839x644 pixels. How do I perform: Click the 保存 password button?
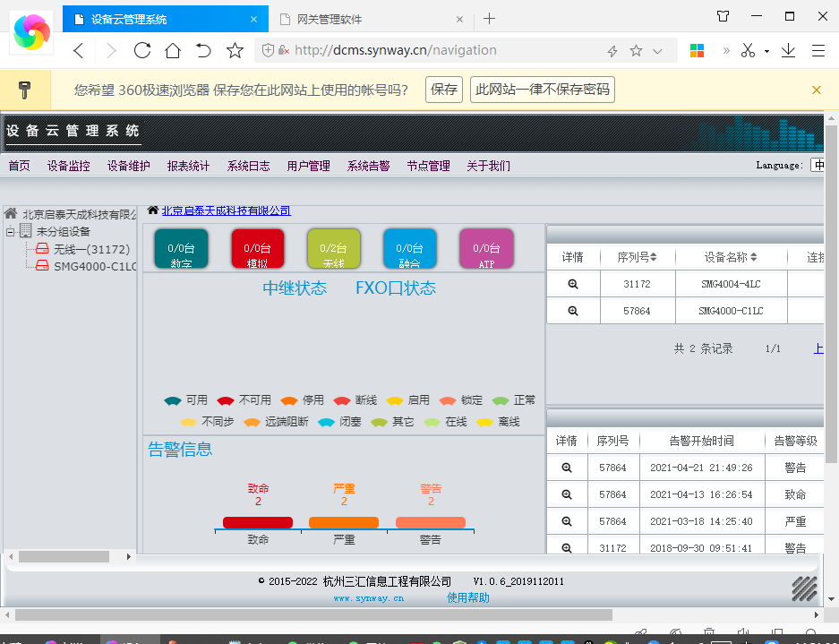(x=444, y=90)
